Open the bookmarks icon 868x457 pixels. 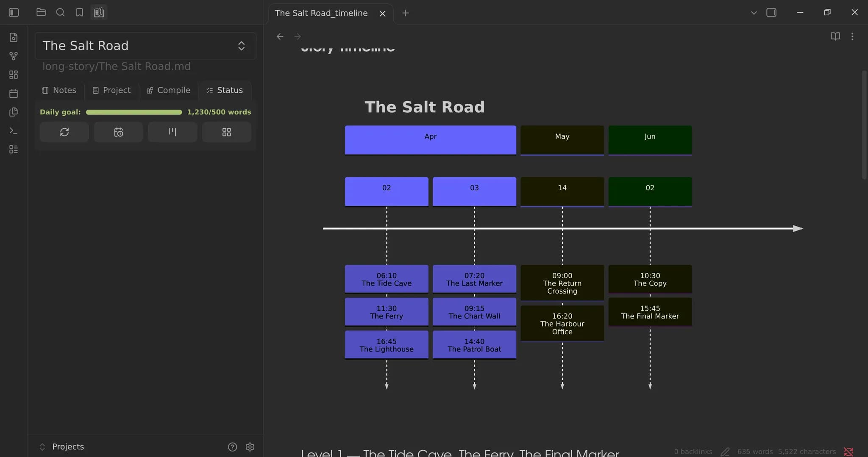(79, 12)
